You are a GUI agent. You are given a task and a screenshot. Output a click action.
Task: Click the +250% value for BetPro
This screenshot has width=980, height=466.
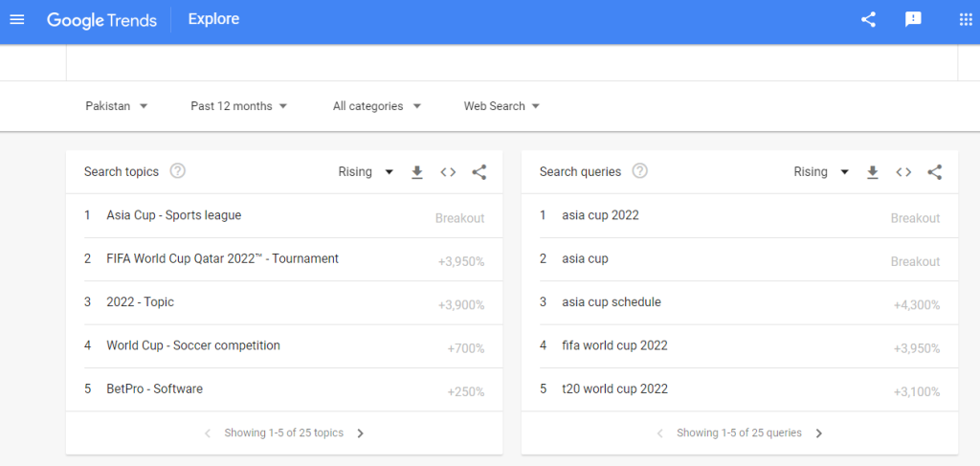pos(466,392)
